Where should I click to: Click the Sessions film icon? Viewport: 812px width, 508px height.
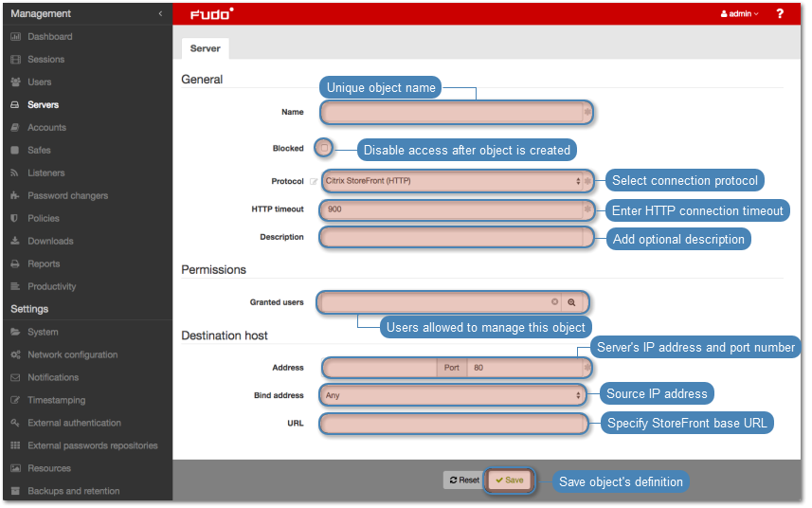(x=15, y=60)
